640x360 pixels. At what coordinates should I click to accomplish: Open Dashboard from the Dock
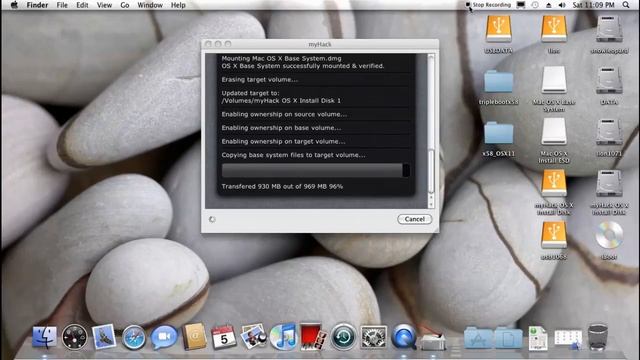tap(75, 337)
